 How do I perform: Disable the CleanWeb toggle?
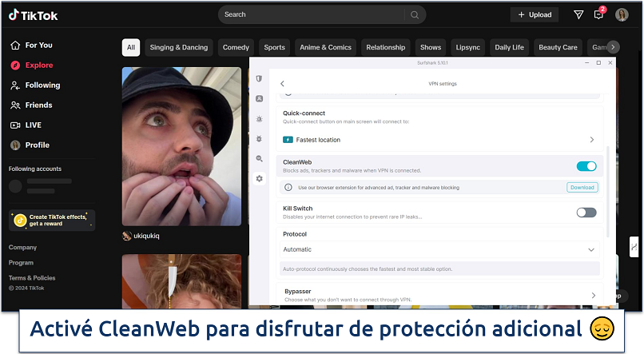(x=586, y=166)
